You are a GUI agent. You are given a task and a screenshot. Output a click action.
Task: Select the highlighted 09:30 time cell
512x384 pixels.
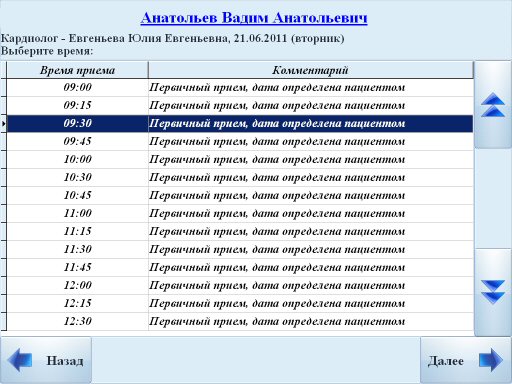coord(77,123)
